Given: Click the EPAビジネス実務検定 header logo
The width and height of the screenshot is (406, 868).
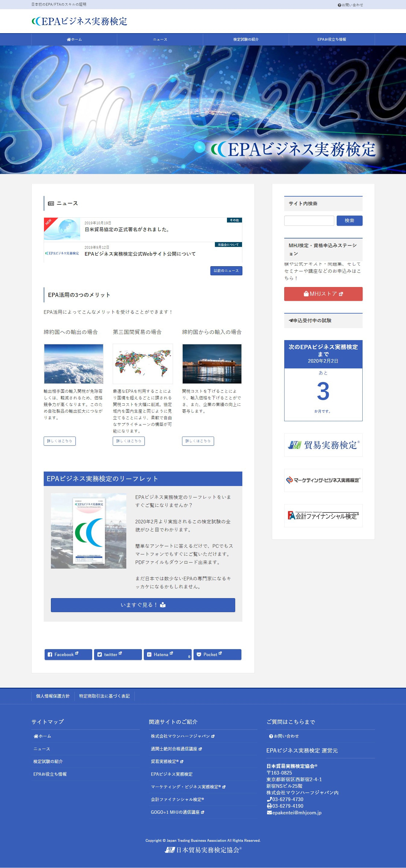Looking at the screenshot, I should [80, 21].
